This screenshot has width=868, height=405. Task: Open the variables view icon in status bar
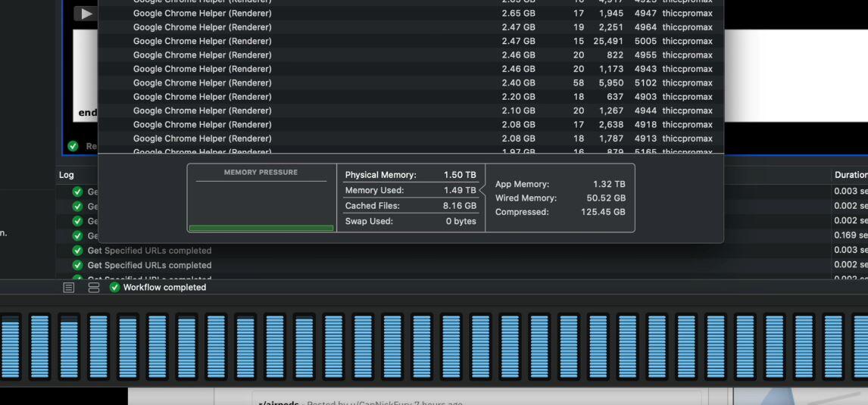point(94,288)
